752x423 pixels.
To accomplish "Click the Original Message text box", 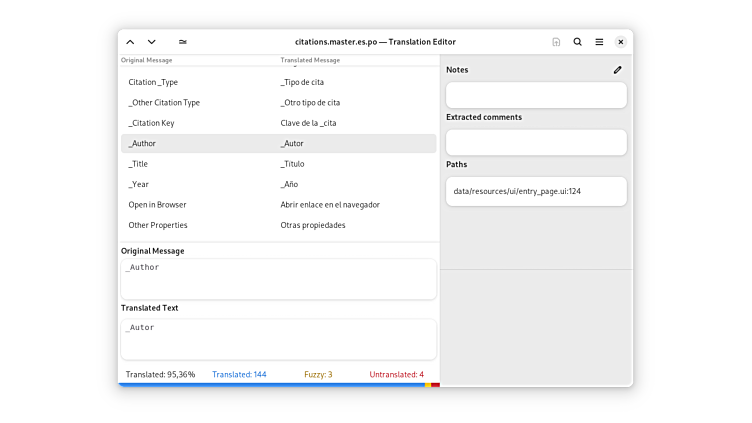I will coord(278,279).
